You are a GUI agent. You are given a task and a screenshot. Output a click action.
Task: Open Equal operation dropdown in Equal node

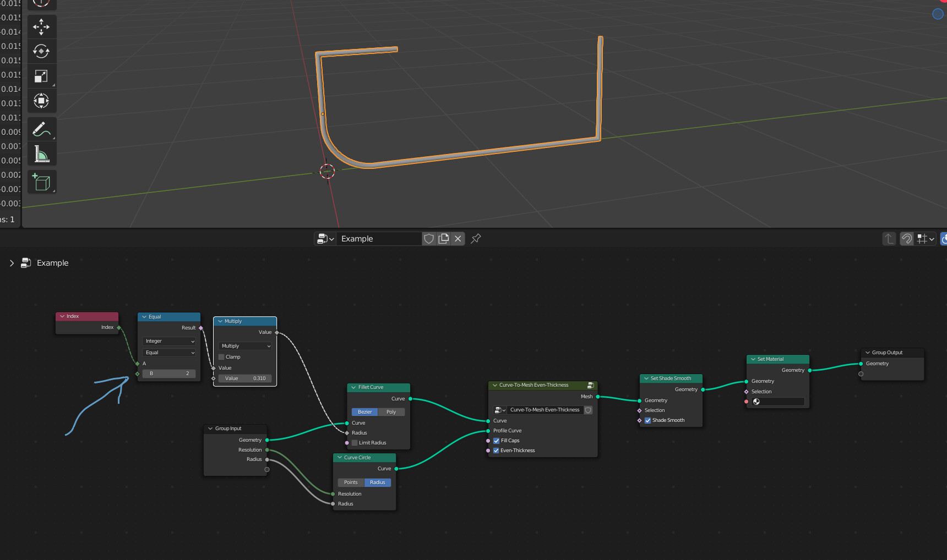point(169,353)
